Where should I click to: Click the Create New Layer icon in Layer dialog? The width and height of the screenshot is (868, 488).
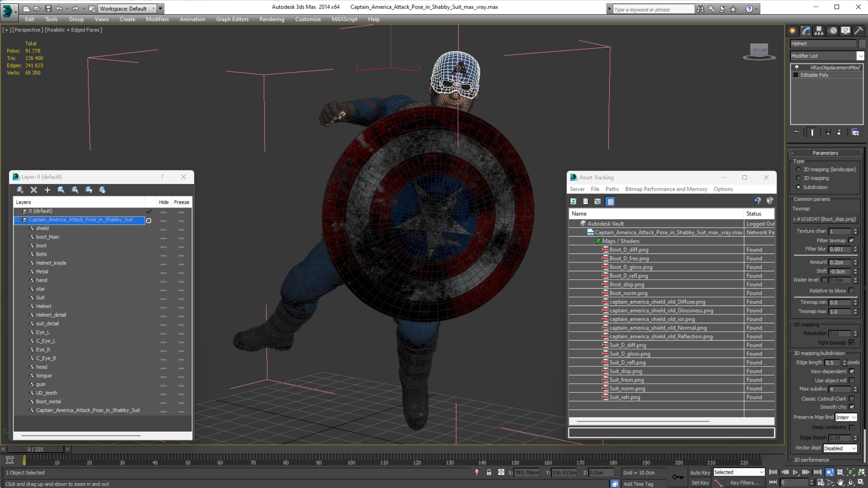(x=20, y=190)
